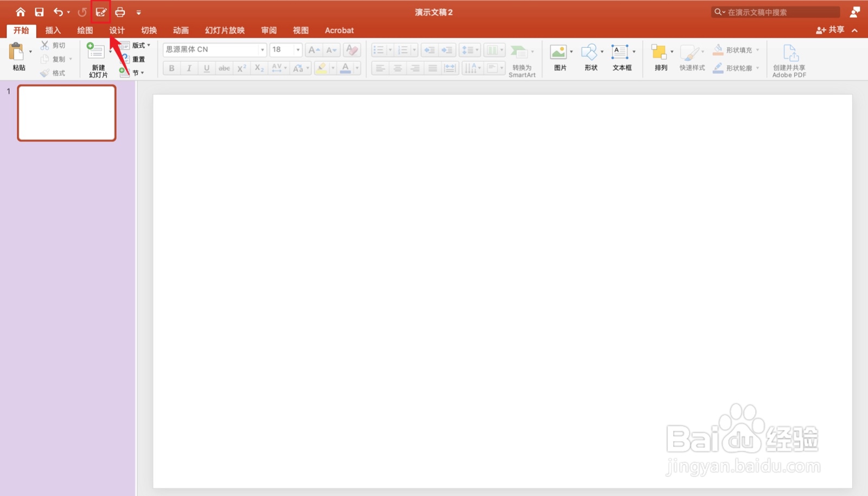Open the edit-with-pen quick access icon
The image size is (868, 496).
click(x=101, y=12)
